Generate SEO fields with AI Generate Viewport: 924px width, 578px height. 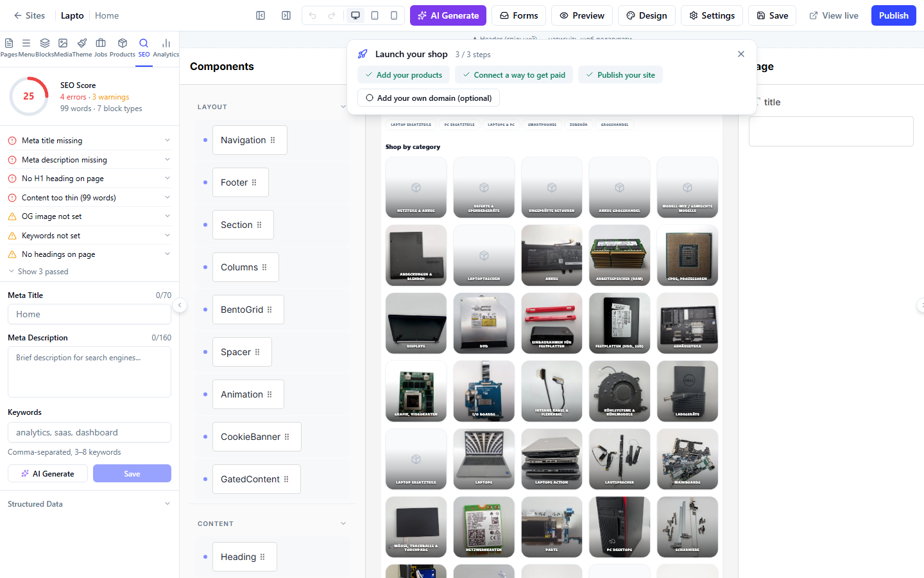tap(47, 473)
